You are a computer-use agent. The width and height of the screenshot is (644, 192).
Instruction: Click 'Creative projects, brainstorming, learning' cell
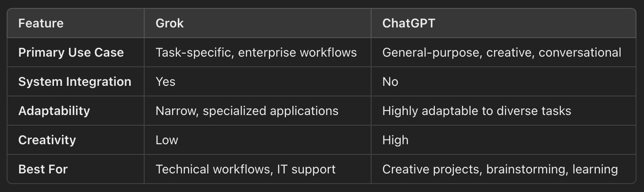point(500,169)
